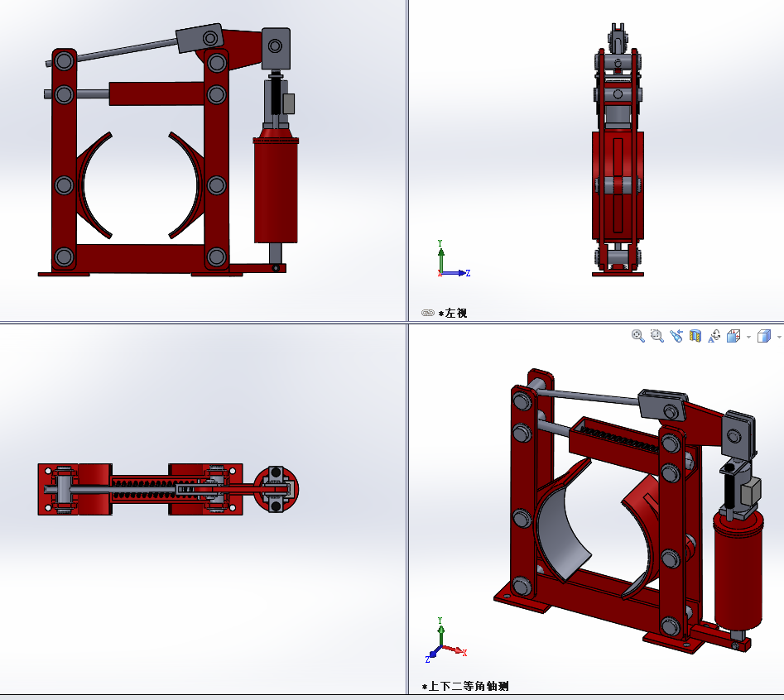
Task: Select the horizontal spring housing in front view
Action: [157, 94]
